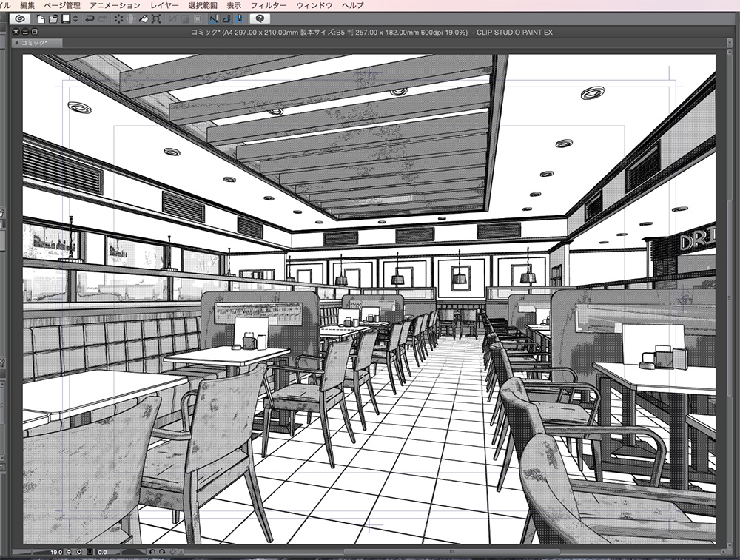Open the ウィンドウ menu

coord(314,5)
